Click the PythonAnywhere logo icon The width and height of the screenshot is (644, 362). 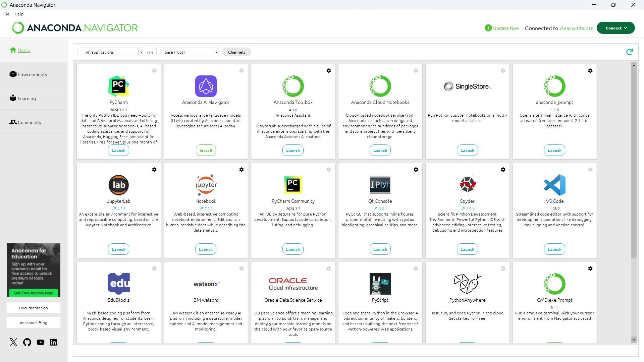pos(468,284)
